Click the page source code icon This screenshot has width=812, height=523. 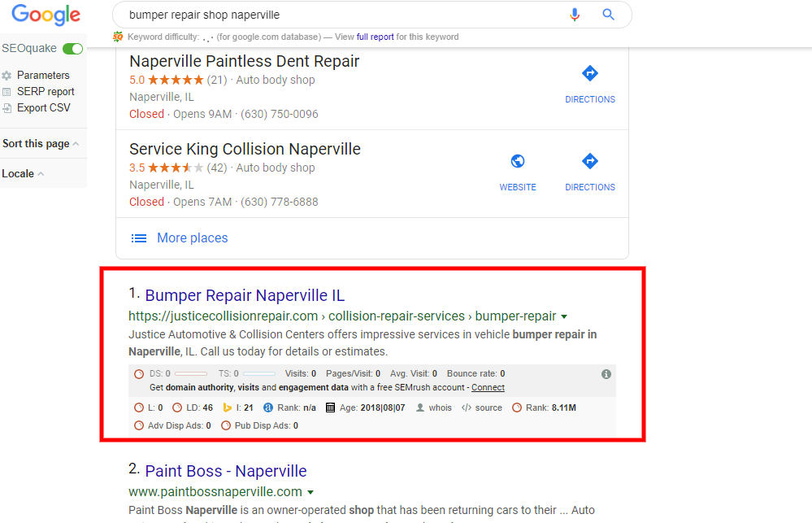(467, 408)
